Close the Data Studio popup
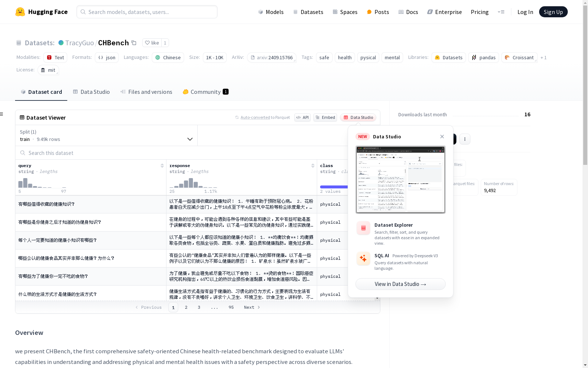Image resolution: width=588 pixels, height=368 pixels. click(442, 137)
